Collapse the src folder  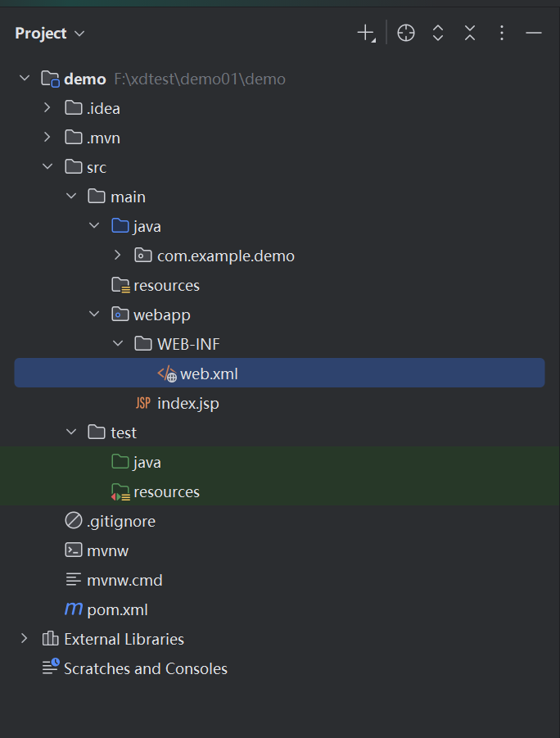pos(47,166)
